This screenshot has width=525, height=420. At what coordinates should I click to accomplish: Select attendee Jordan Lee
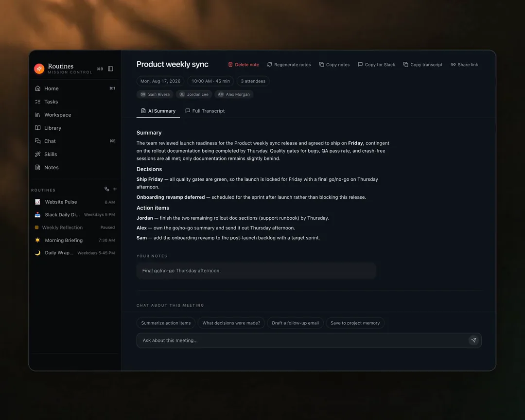pyautogui.click(x=194, y=94)
